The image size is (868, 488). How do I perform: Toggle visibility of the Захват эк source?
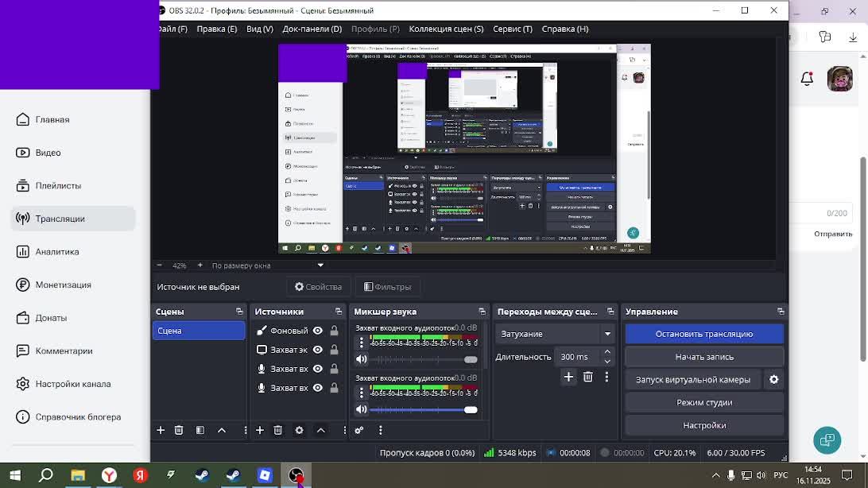point(318,350)
